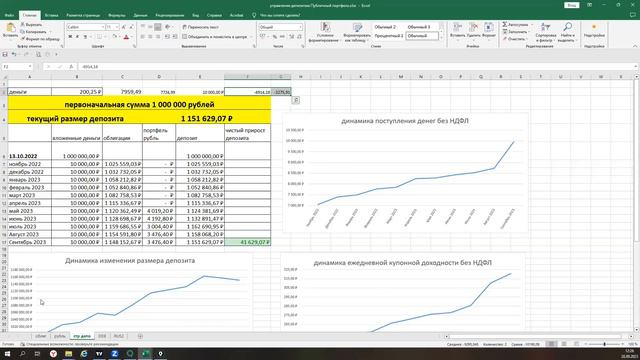Image resolution: width=640 pixels, height=360 pixels.
Task: Add a new sheet with plus button
Action: click(x=140, y=336)
